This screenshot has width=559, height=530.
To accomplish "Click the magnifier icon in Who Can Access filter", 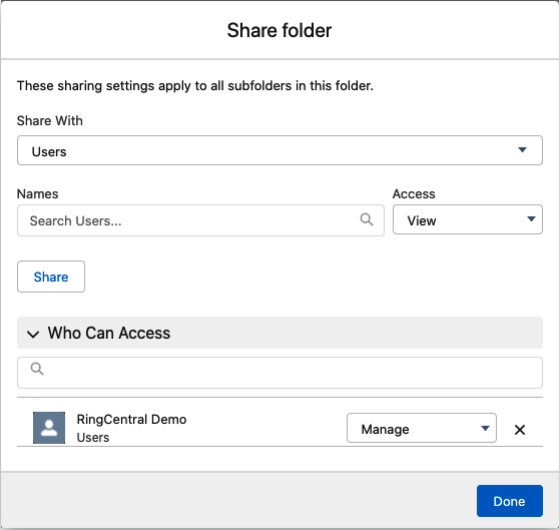I will coord(37,369).
